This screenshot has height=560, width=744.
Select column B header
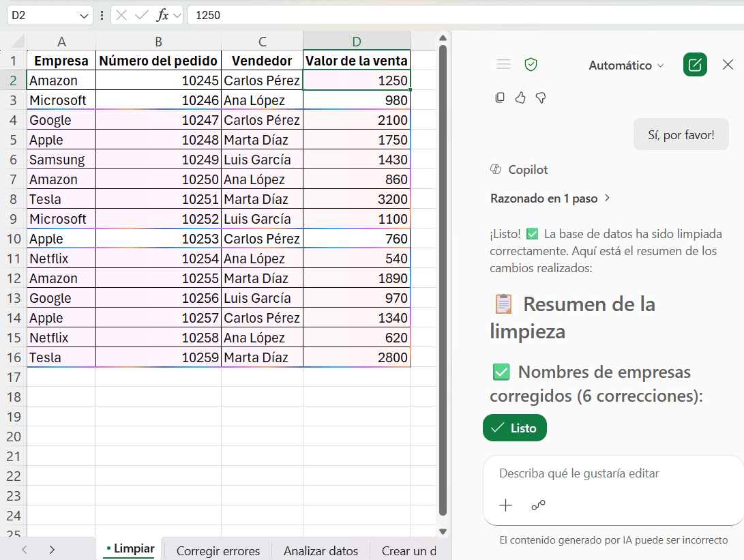(x=158, y=42)
